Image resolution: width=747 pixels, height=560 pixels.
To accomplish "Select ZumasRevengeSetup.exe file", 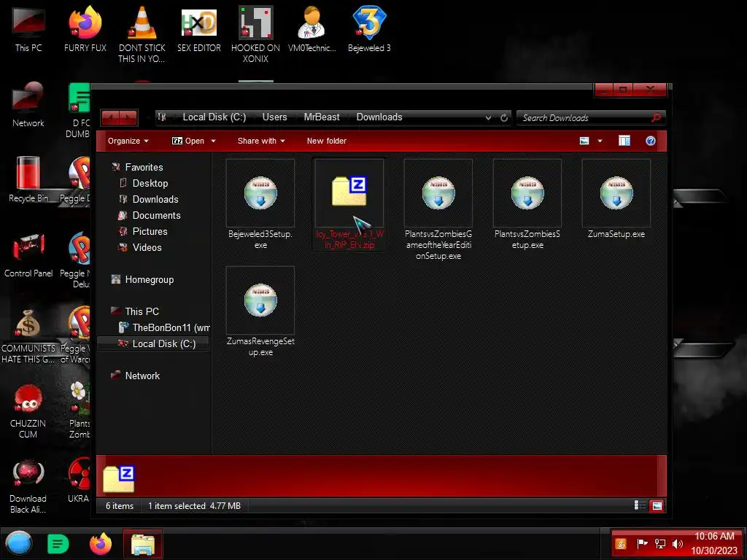I will (260, 312).
